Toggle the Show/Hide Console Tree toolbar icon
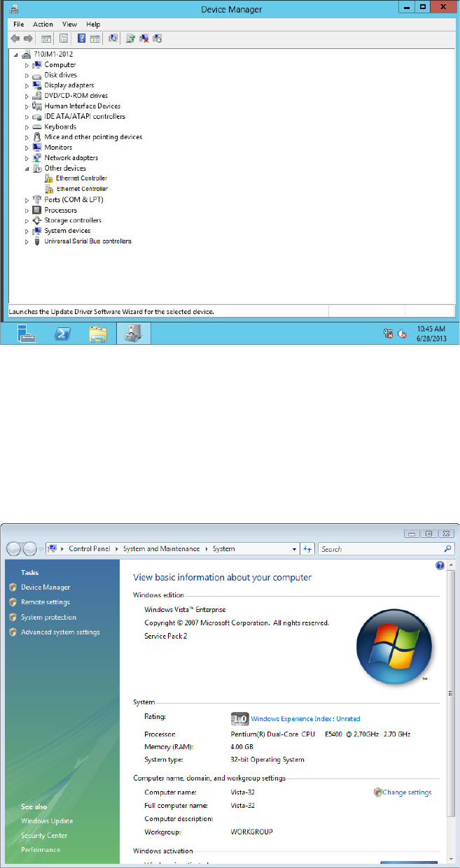Viewport: 460px width, 868px height. [46, 38]
